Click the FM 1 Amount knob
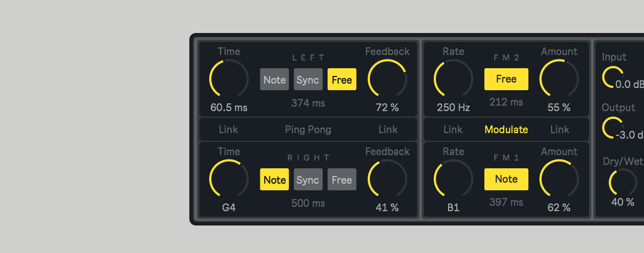Screen dimensions: 644x253 click(559, 179)
